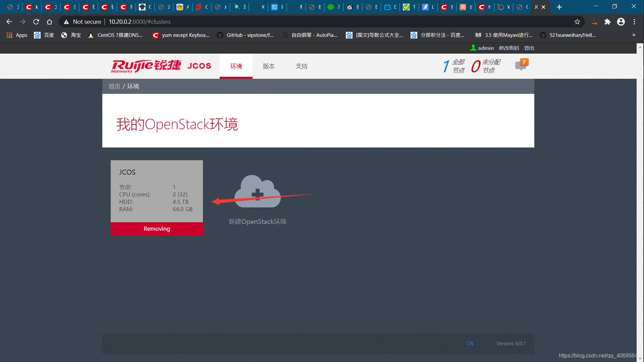The image size is (644, 362).
Task: Click the 未分配节点 counter
Action: click(486, 66)
